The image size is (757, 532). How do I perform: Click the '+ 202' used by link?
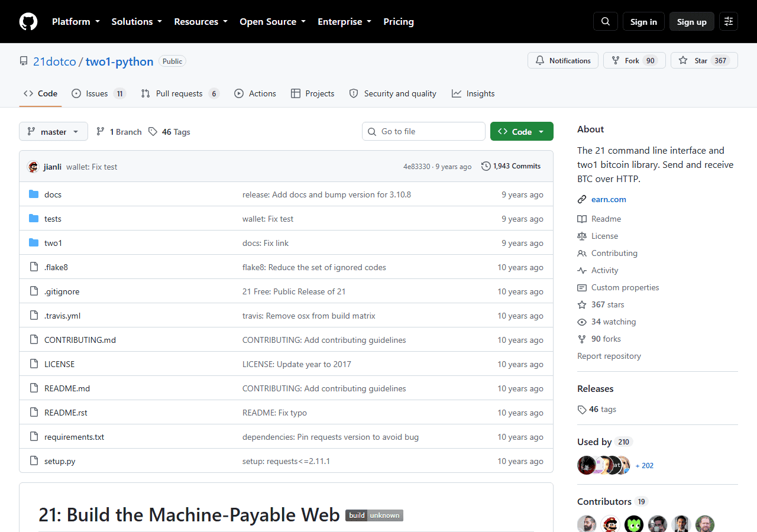click(645, 465)
